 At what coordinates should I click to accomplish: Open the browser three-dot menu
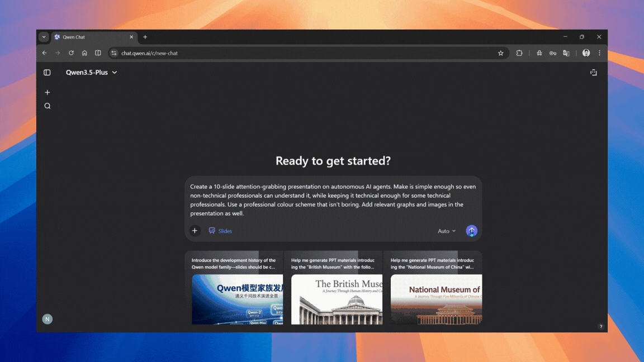point(600,53)
